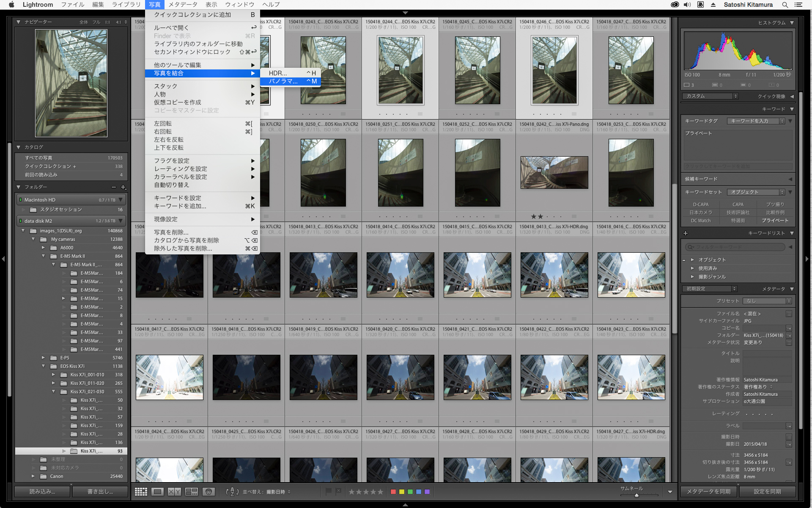812x508 pixels.
Task: Select すべての写真 catalog entry
Action: pos(71,158)
